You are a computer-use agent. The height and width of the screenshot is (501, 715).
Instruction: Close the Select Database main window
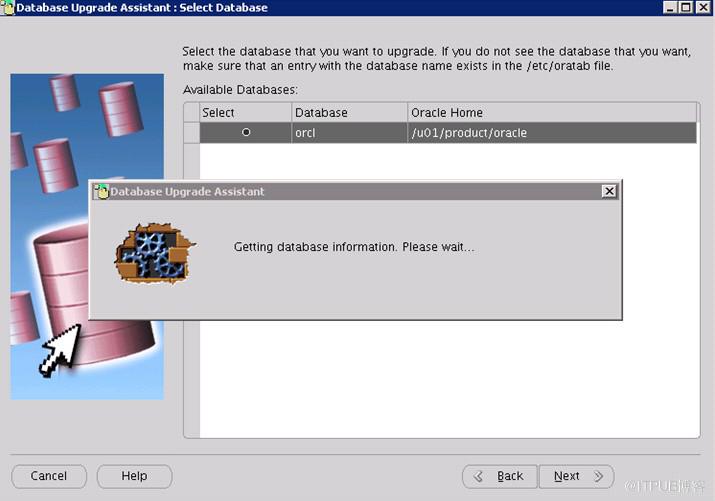[703, 7]
